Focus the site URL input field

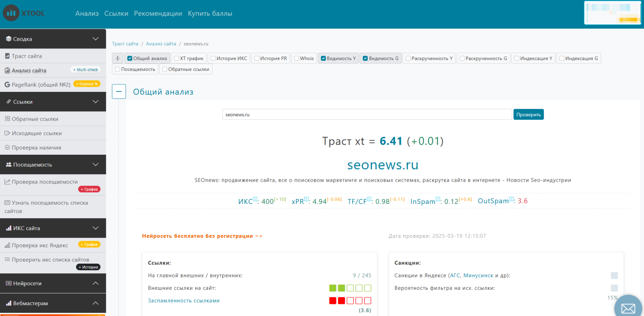(367, 114)
